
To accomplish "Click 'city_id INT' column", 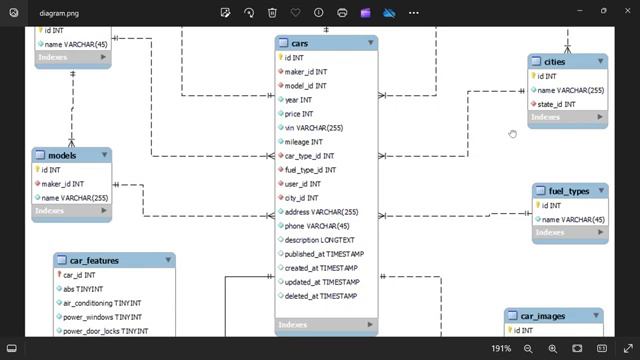I will [x=301, y=198].
